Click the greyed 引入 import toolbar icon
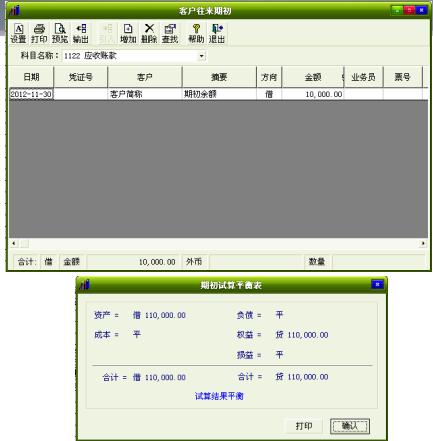 (107, 34)
